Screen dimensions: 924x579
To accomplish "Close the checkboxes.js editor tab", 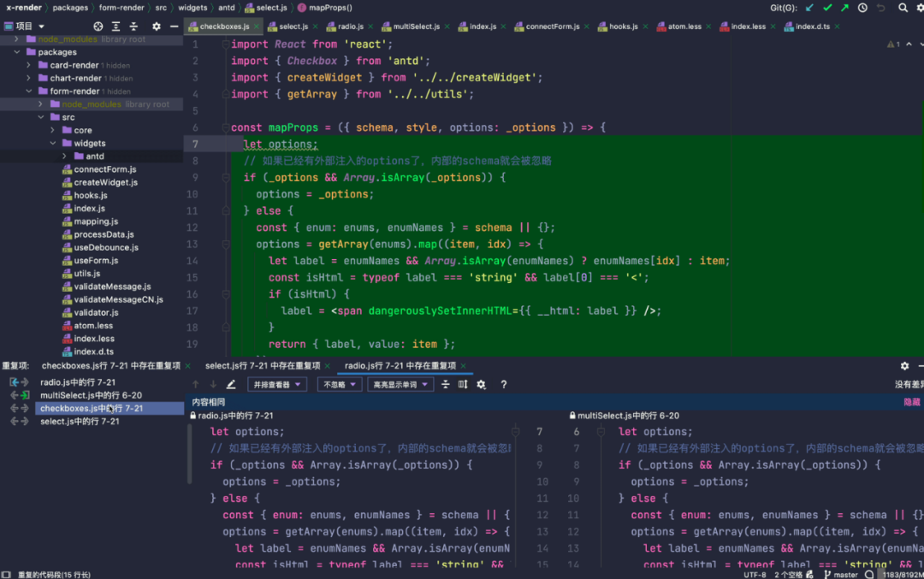I will 257,27.
